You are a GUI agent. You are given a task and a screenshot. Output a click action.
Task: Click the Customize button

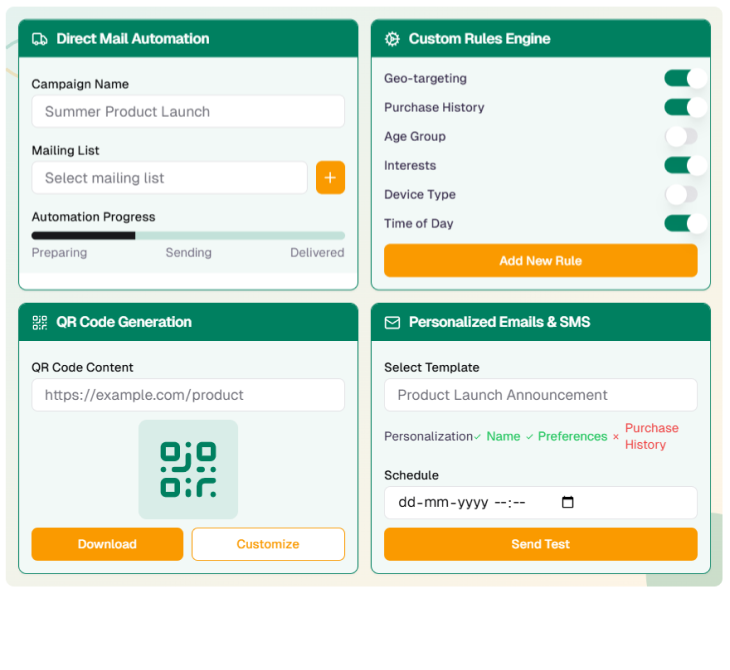pyautogui.click(x=268, y=544)
